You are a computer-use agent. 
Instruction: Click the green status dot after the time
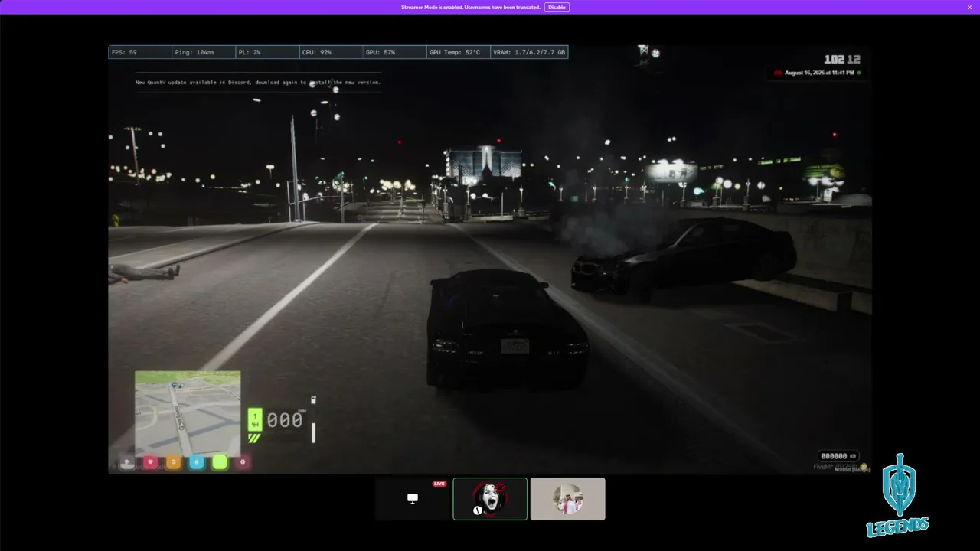[x=859, y=73]
